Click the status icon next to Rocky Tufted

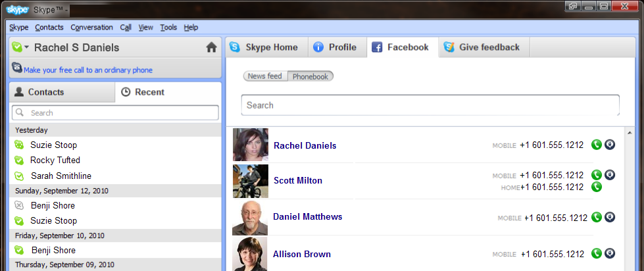[18, 160]
